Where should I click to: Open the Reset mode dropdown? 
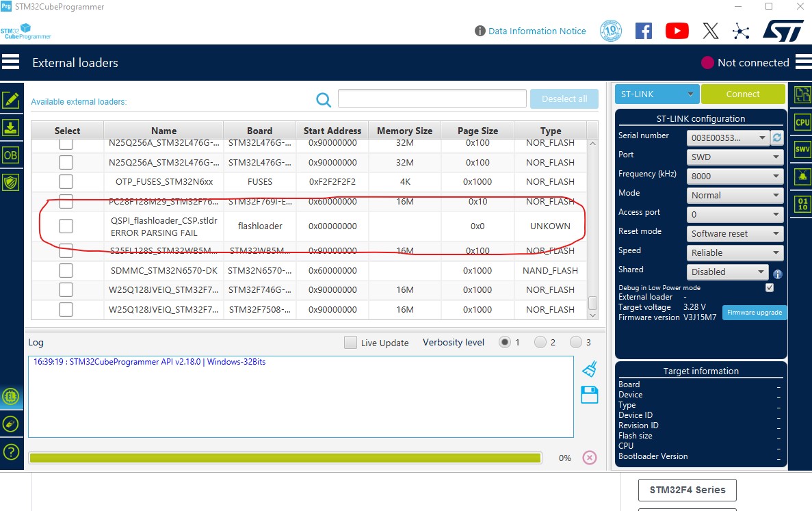pos(734,233)
